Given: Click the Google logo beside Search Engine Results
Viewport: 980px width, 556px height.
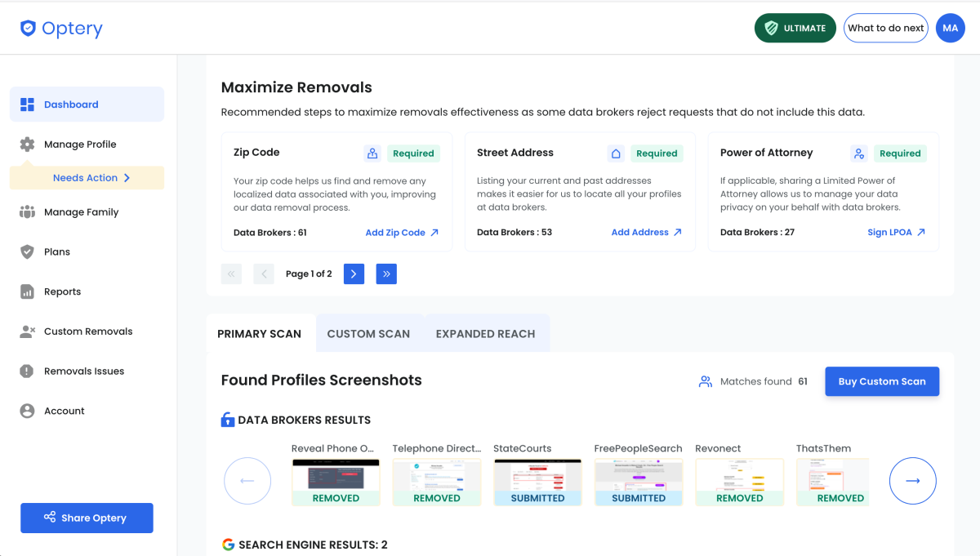Looking at the screenshot, I should (x=228, y=545).
